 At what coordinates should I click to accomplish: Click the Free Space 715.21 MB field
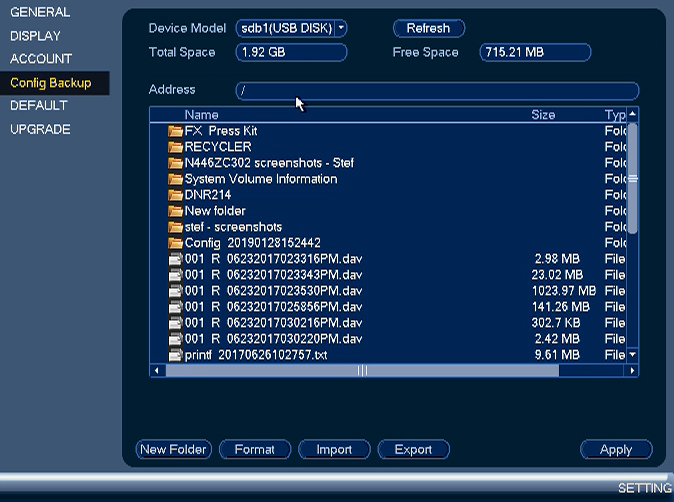[x=535, y=52]
